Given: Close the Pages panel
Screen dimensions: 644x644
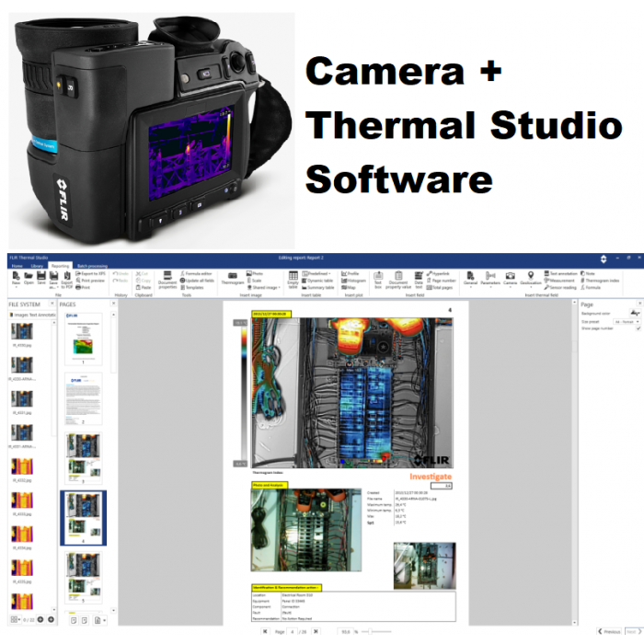Looking at the screenshot, I should [114, 303].
